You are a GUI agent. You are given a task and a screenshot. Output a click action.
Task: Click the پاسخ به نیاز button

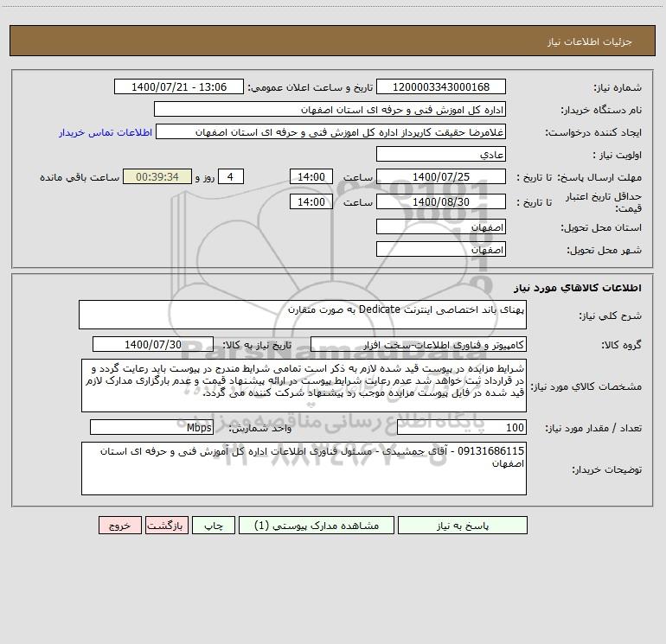click(x=463, y=526)
